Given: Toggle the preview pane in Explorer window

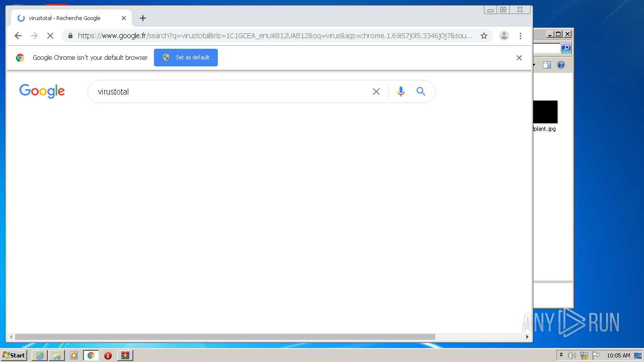Looking at the screenshot, I should point(547,65).
